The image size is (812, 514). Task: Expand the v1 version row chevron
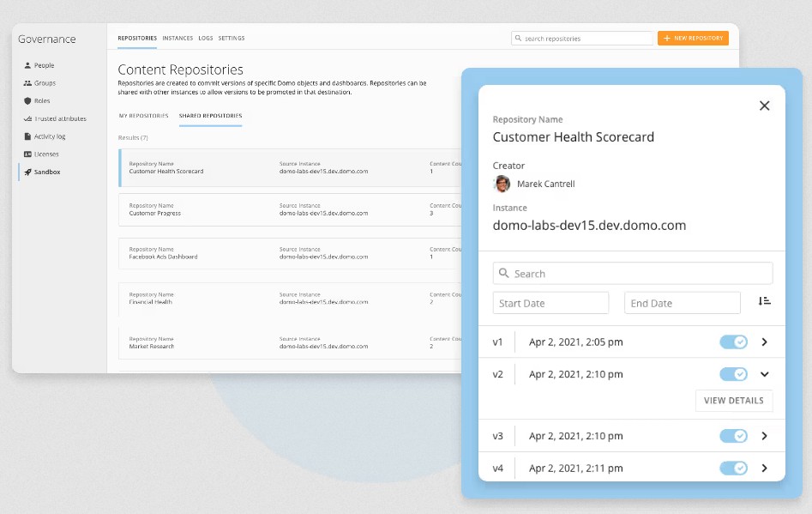tap(764, 342)
